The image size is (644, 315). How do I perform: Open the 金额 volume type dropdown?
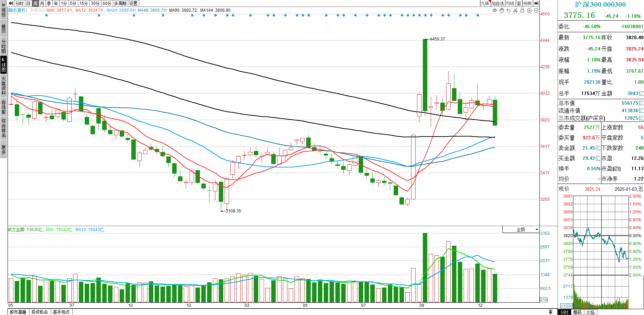coord(521,230)
